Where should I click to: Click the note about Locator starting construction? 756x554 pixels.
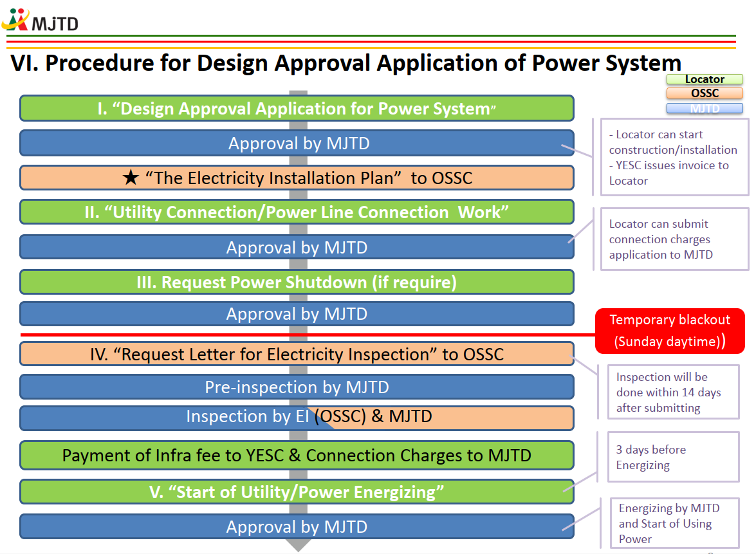(673, 157)
